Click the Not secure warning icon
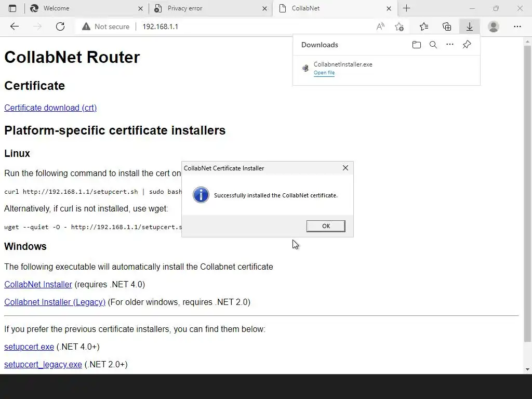532x399 pixels. [86, 26]
